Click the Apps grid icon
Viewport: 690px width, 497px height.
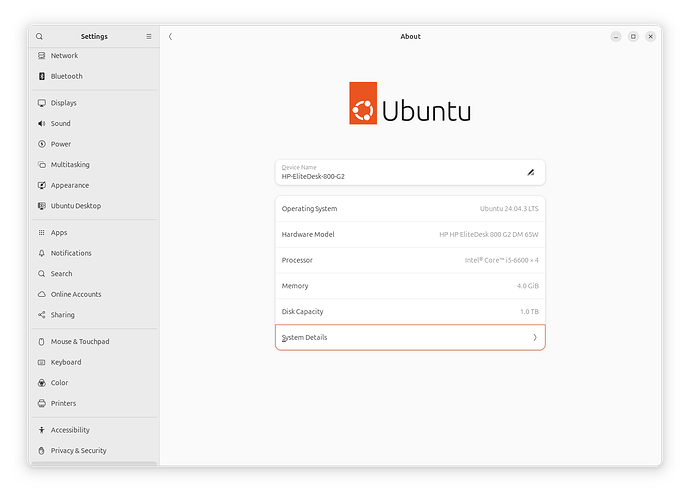coord(41,232)
